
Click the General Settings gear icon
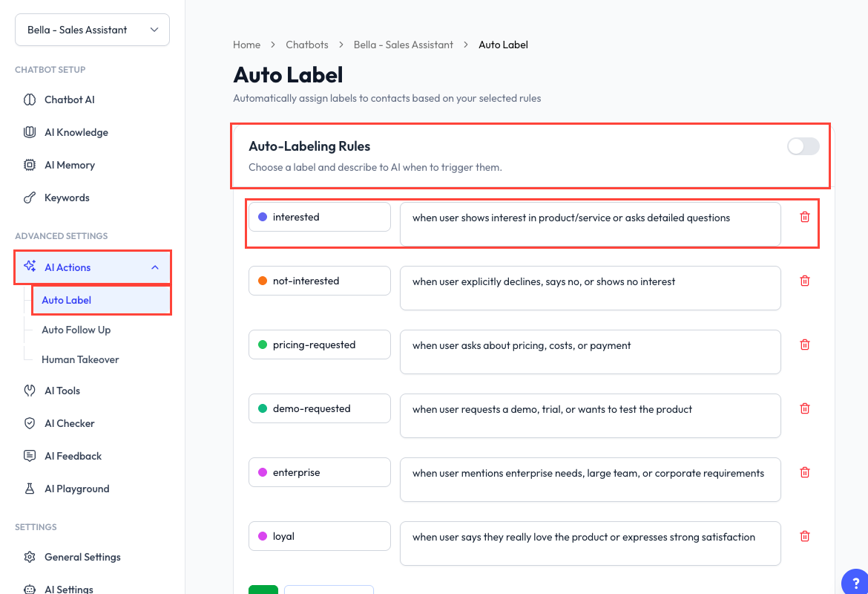[30, 557]
